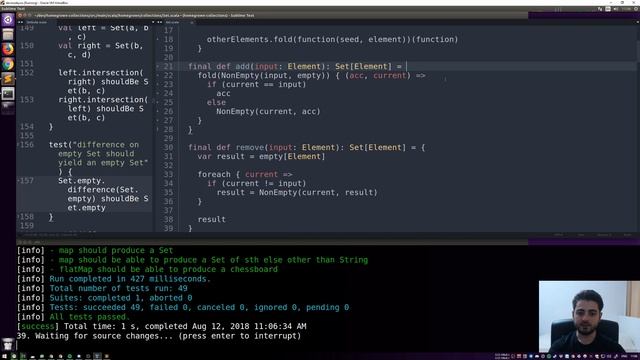Open the Files manager in the dock
The width and height of the screenshot is (640, 360).
(8, 34)
